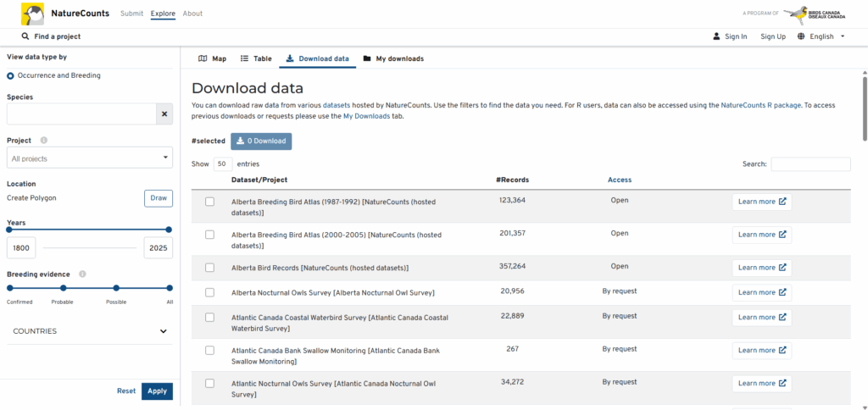
Task: Click the Map tab icon
Action: click(x=203, y=58)
